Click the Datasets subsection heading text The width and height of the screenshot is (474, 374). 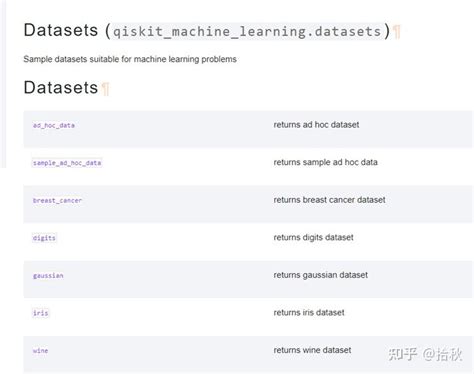pyautogui.click(x=61, y=87)
